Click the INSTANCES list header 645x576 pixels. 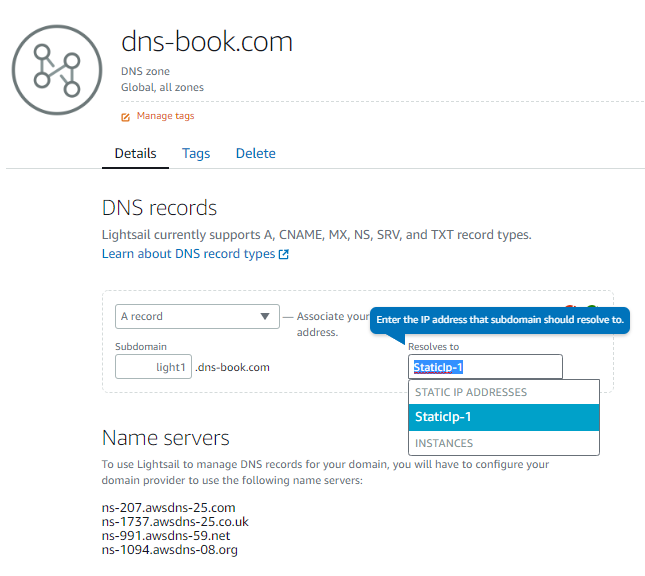click(x=444, y=443)
